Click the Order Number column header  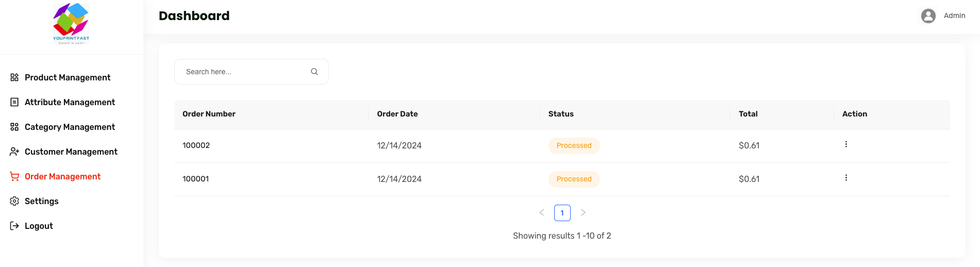click(x=209, y=114)
